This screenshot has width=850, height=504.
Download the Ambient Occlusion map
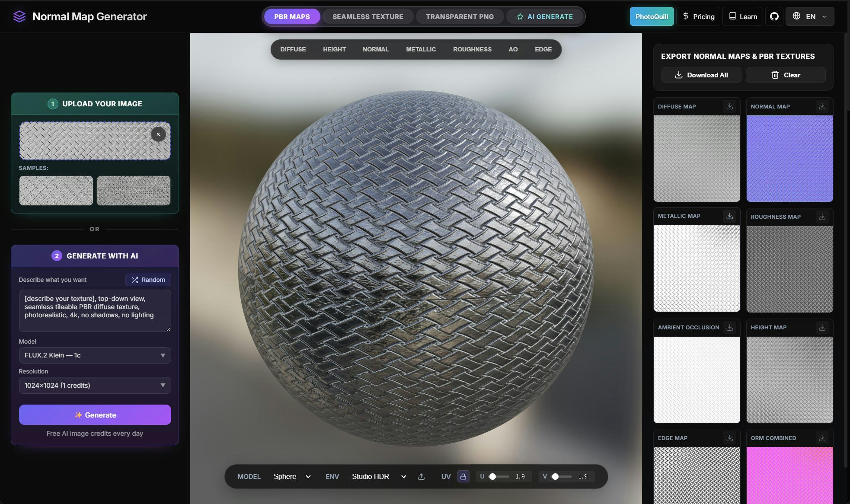729,327
